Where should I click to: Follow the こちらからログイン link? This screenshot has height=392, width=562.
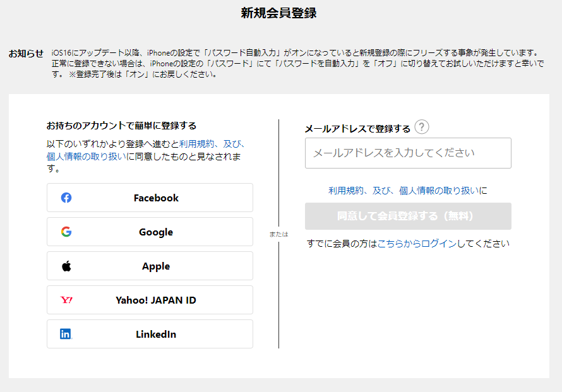pyautogui.click(x=417, y=244)
